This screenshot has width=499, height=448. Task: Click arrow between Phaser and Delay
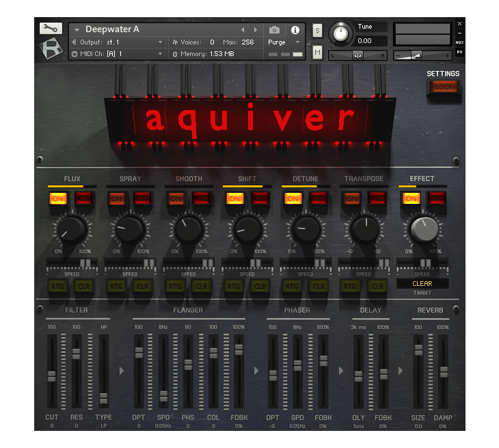[x=341, y=371]
